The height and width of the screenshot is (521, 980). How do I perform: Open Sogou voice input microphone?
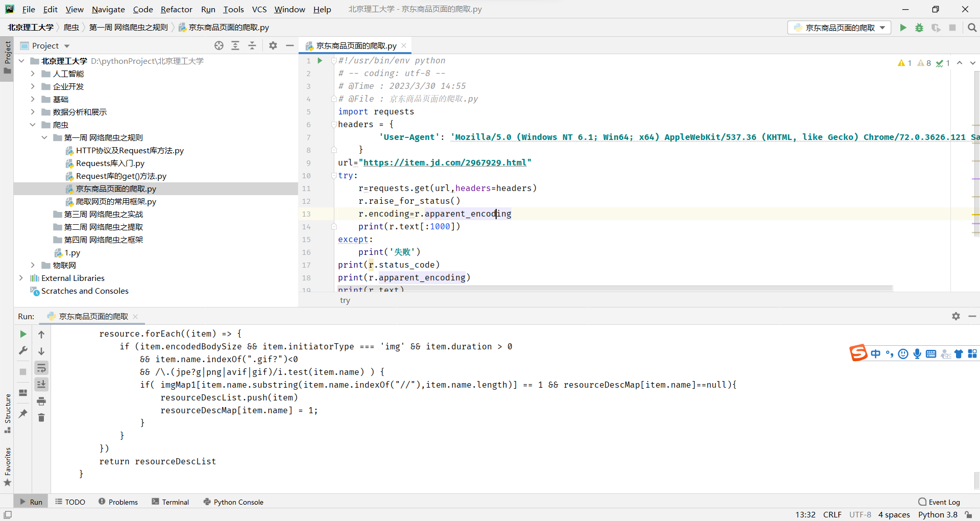tap(917, 353)
